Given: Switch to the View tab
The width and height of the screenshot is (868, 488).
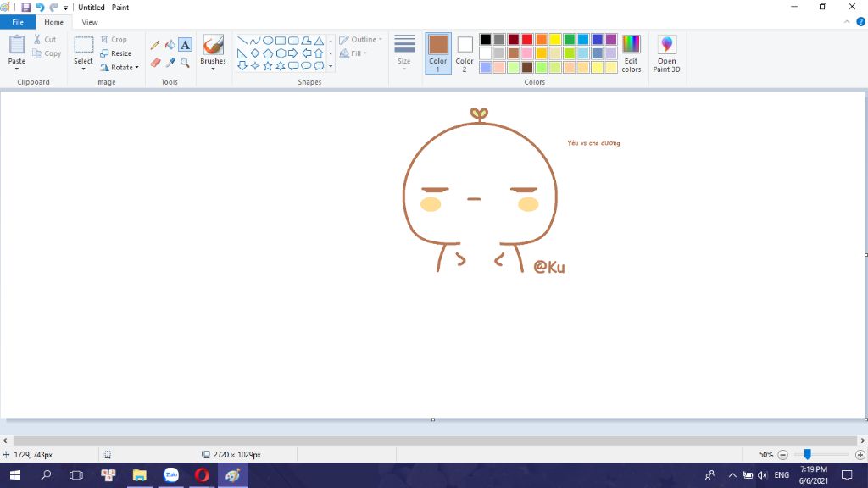Looking at the screenshot, I should click(90, 22).
